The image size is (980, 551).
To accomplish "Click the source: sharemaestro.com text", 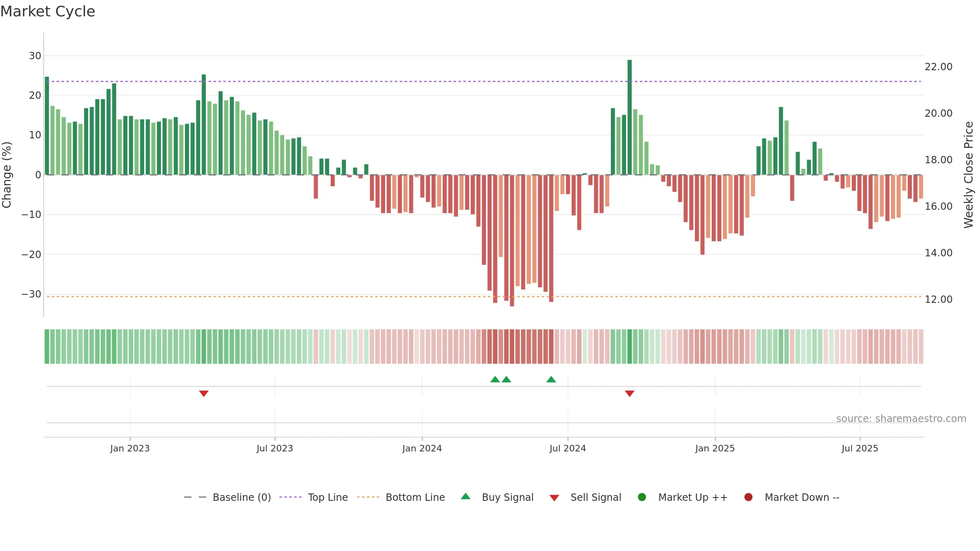I will click(901, 419).
